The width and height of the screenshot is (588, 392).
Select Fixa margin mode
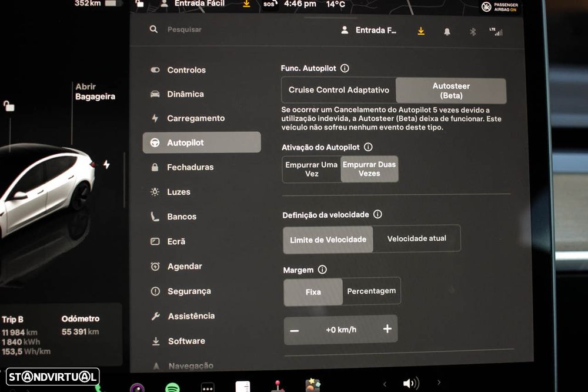pos(313,292)
